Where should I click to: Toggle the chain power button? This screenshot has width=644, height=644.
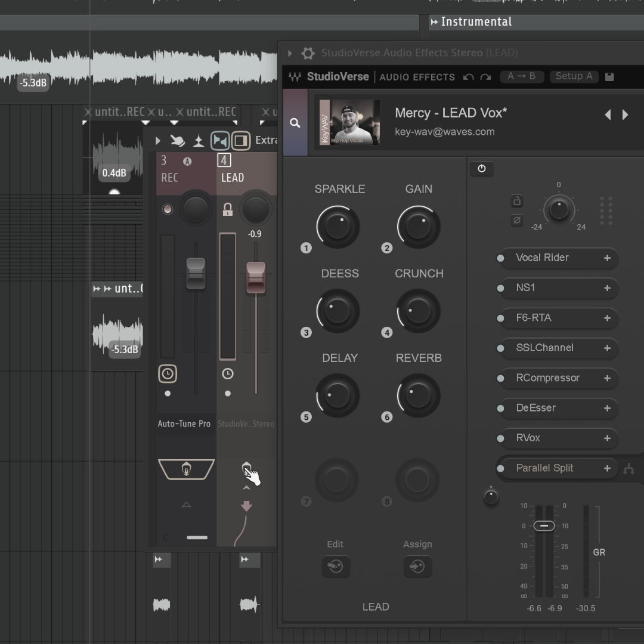pyautogui.click(x=481, y=169)
